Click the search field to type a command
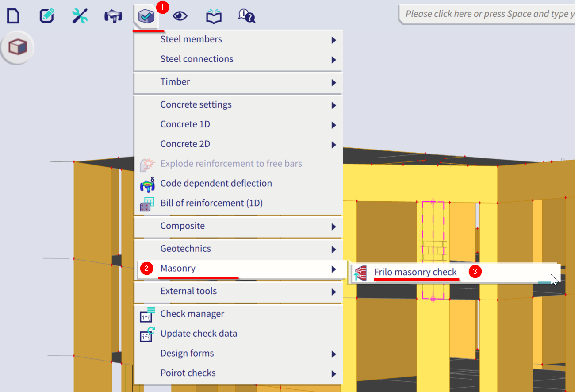The image size is (575, 392). pos(487,14)
